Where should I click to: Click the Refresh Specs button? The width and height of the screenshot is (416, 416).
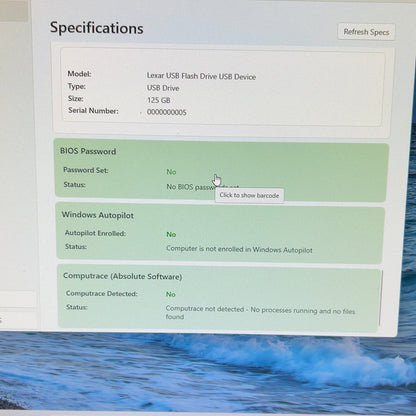366,32
